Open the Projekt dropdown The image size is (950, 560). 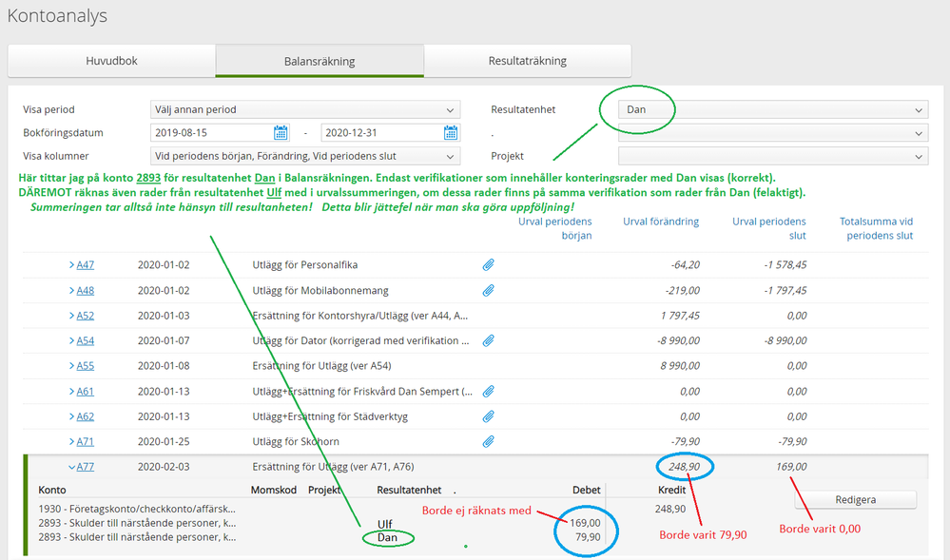pyautogui.click(x=773, y=156)
